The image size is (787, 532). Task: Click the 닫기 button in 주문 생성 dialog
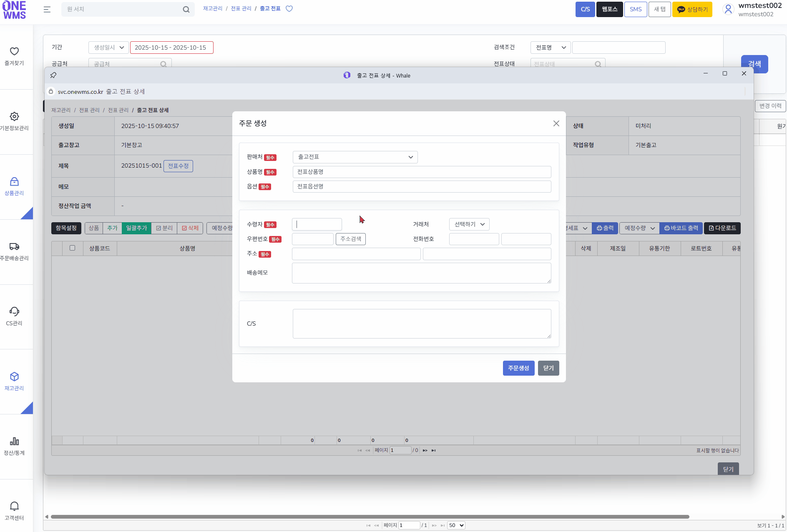pos(548,368)
